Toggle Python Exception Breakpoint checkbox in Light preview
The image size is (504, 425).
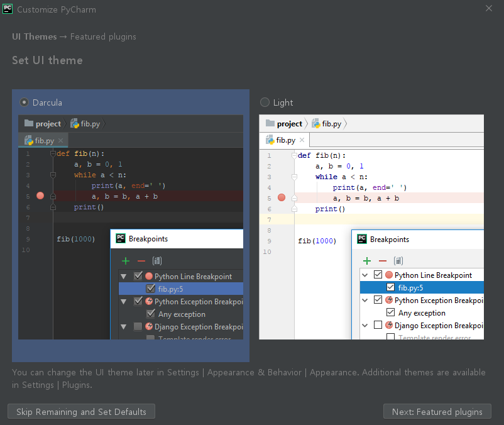[x=378, y=300]
